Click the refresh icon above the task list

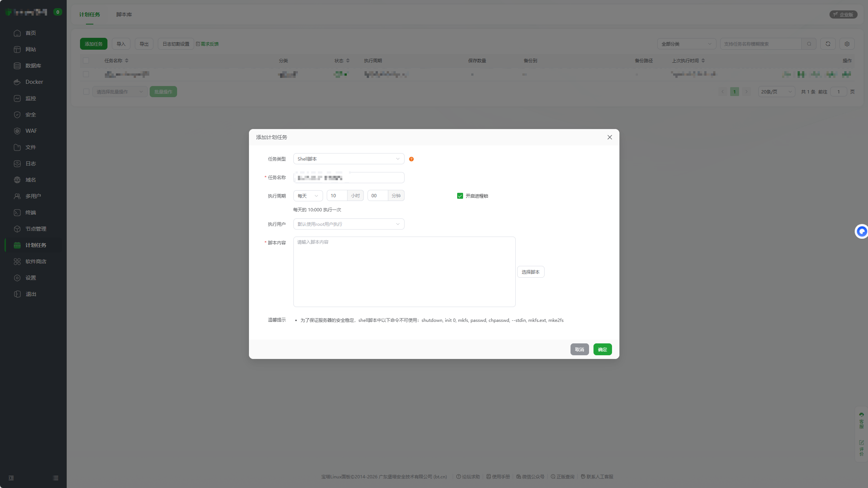[828, 44]
